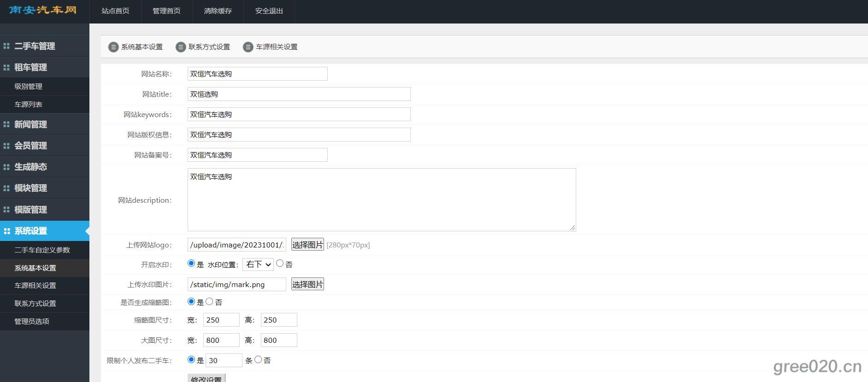Click the grid icon beside 模版管理
The image size is (868, 382).
(6, 210)
